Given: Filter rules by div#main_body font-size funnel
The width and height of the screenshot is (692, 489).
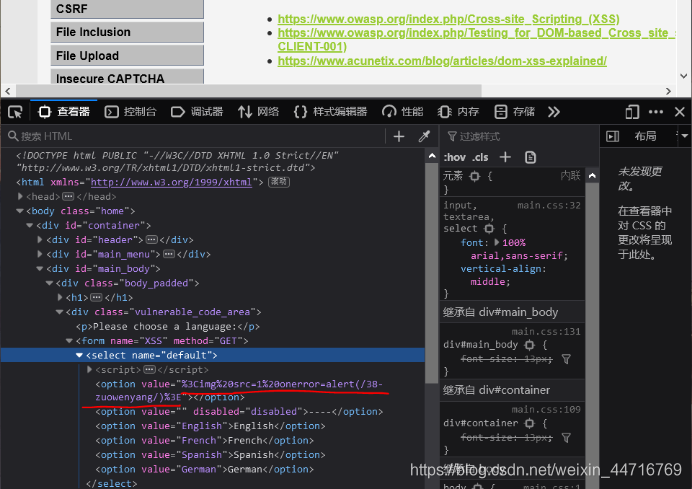Looking at the screenshot, I should tap(566, 359).
